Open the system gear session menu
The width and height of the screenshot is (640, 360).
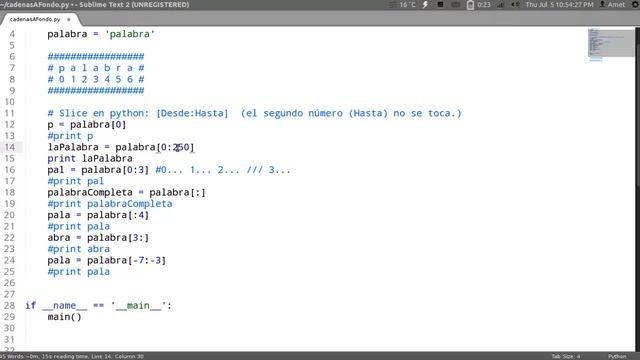click(x=635, y=4)
